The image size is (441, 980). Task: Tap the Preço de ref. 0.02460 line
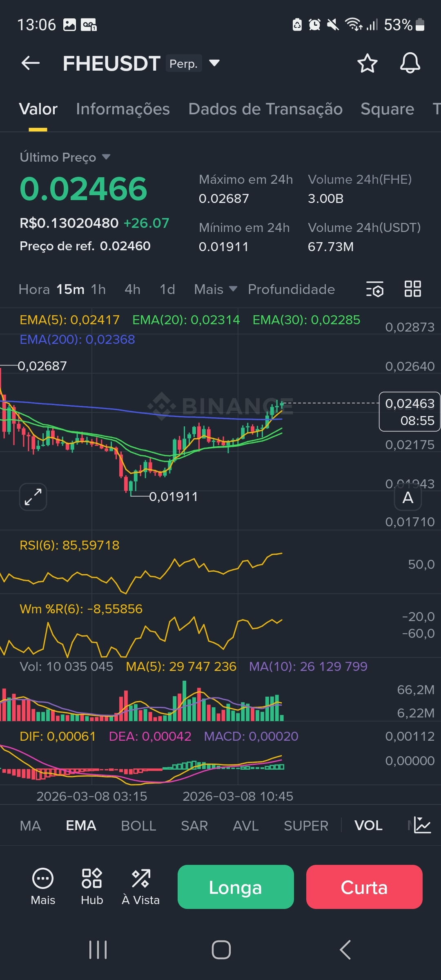85,246
